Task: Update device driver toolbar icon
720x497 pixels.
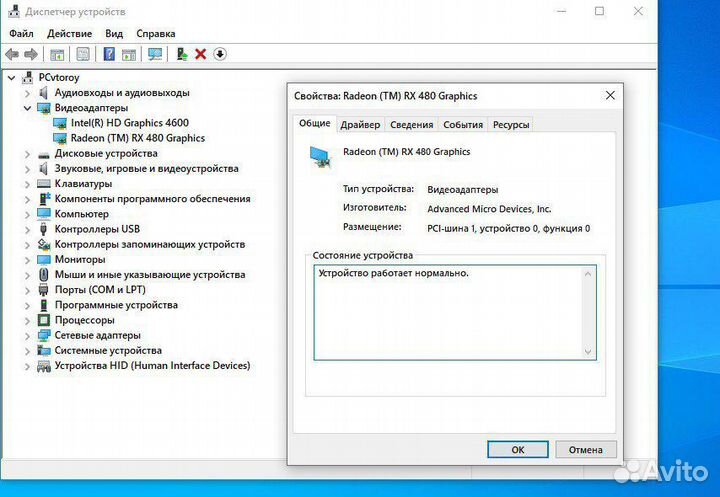Action: tap(182, 54)
